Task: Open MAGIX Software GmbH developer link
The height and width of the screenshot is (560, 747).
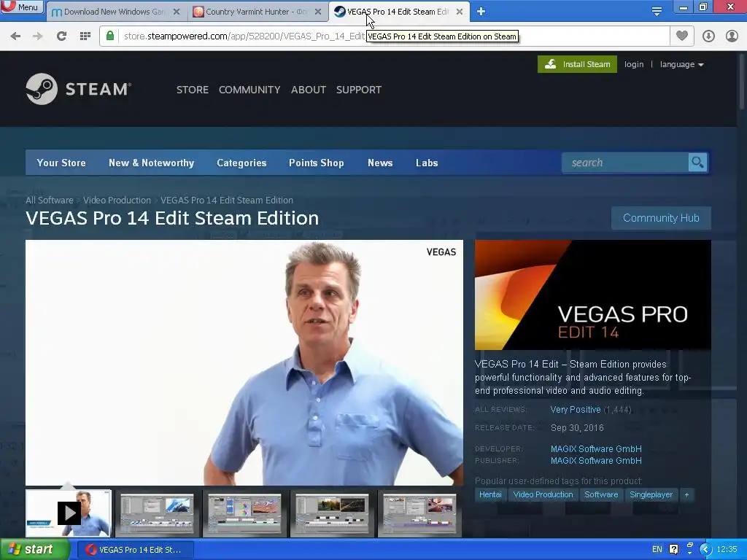Action: coord(596,449)
